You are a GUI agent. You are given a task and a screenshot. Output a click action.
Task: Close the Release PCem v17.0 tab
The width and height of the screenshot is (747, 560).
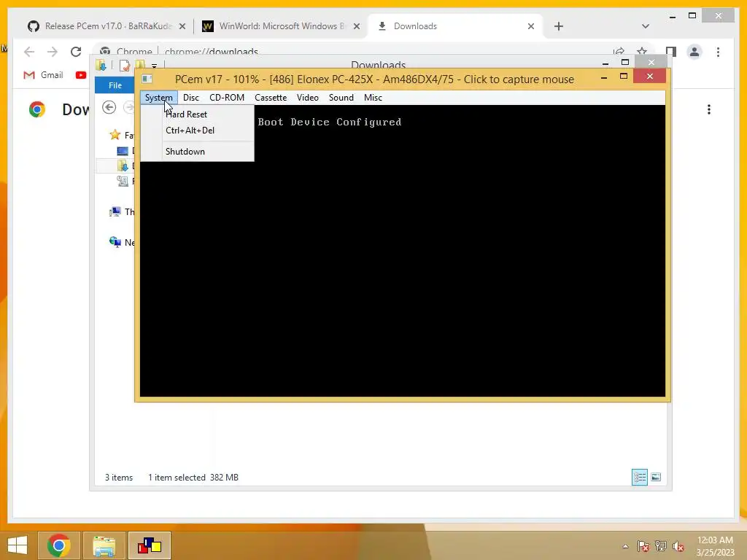tap(182, 27)
